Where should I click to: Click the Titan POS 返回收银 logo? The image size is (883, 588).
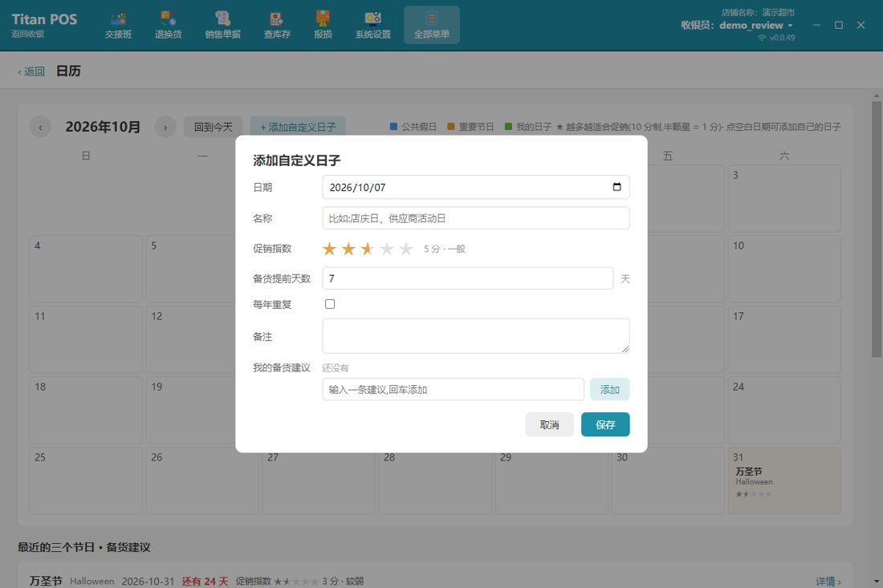[44, 26]
